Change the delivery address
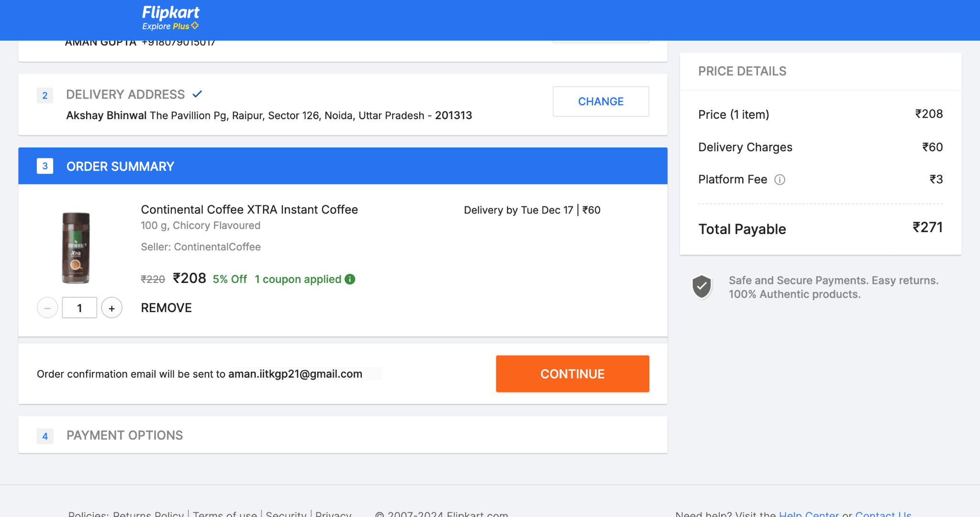The height and width of the screenshot is (517, 980). point(601,101)
